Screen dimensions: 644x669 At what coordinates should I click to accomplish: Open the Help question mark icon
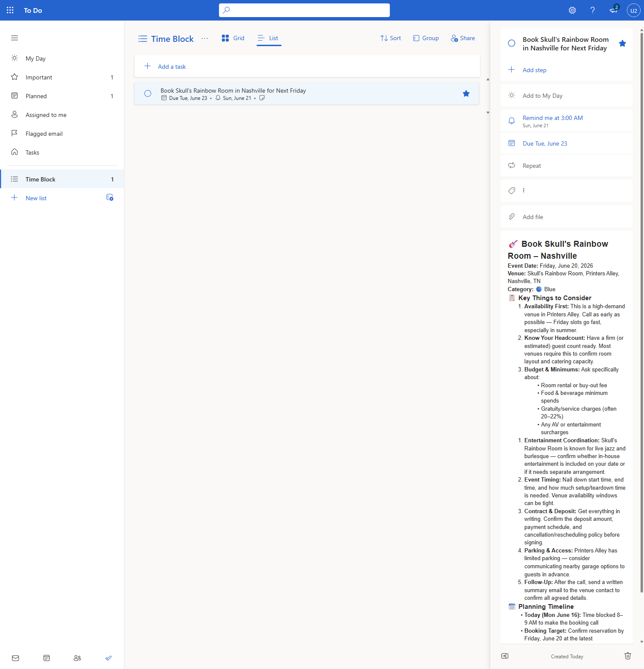click(x=593, y=10)
